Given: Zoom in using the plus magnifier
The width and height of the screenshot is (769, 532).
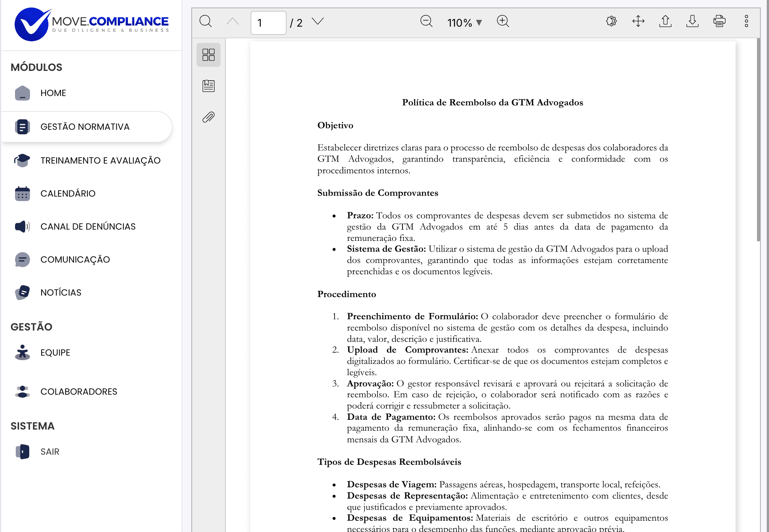Looking at the screenshot, I should 503,21.
